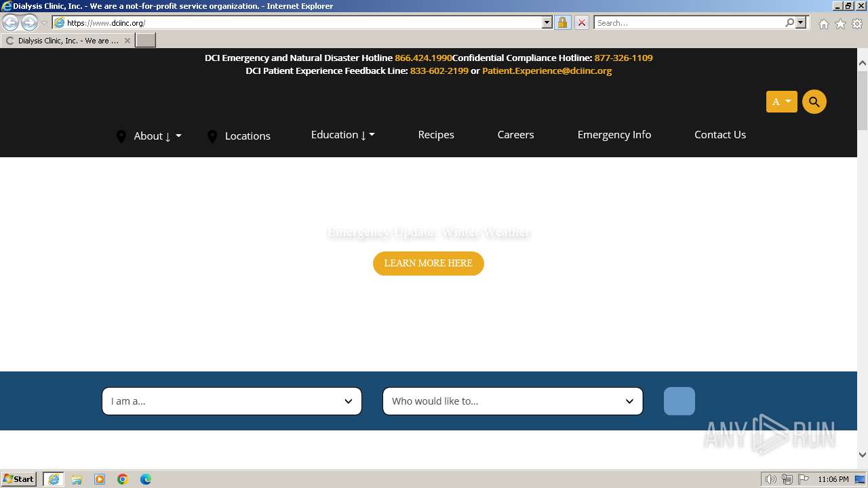Click the Patient.Experience@dciinc.org email link
Image resolution: width=868 pixels, height=488 pixels.
(547, 71)
